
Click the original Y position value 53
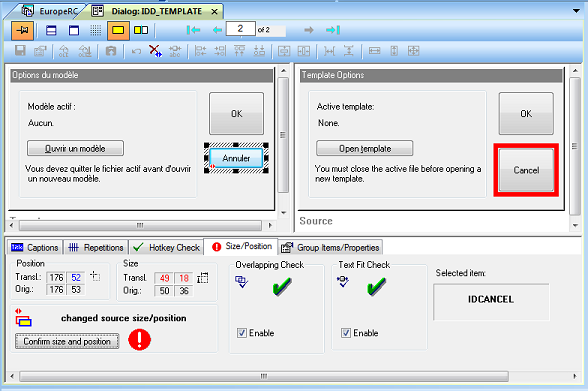(76, 290)
